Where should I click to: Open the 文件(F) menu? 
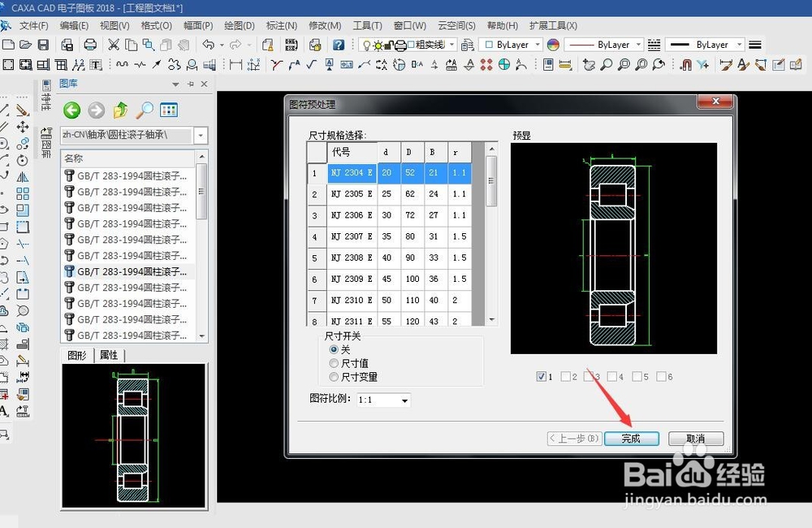pyautogui.click(x=33, y=25)
